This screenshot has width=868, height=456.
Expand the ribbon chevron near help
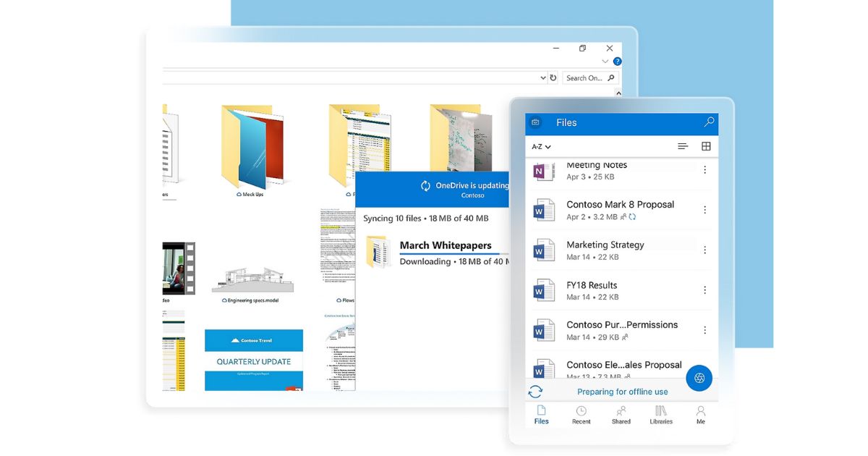pos(605,62)
